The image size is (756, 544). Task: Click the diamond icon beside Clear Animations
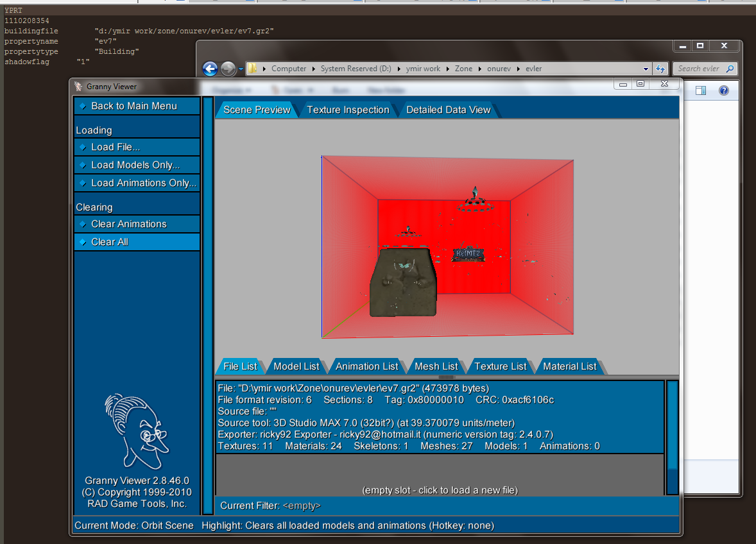(x=83, y=224)
